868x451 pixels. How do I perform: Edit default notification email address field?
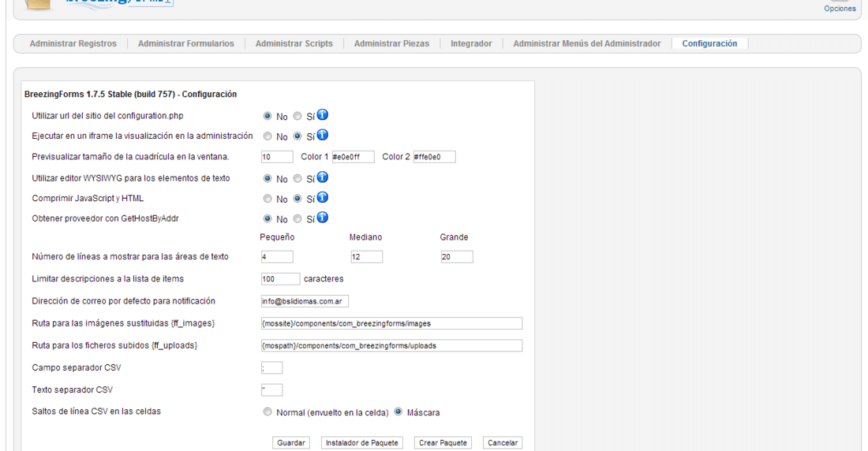[x=305, y=301]
